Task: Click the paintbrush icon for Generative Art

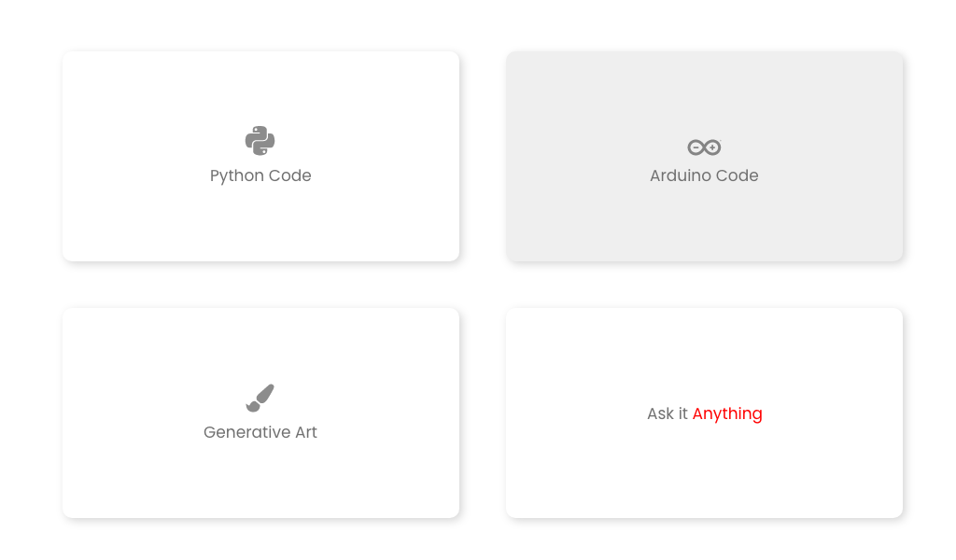Action: tap(260, 398)
